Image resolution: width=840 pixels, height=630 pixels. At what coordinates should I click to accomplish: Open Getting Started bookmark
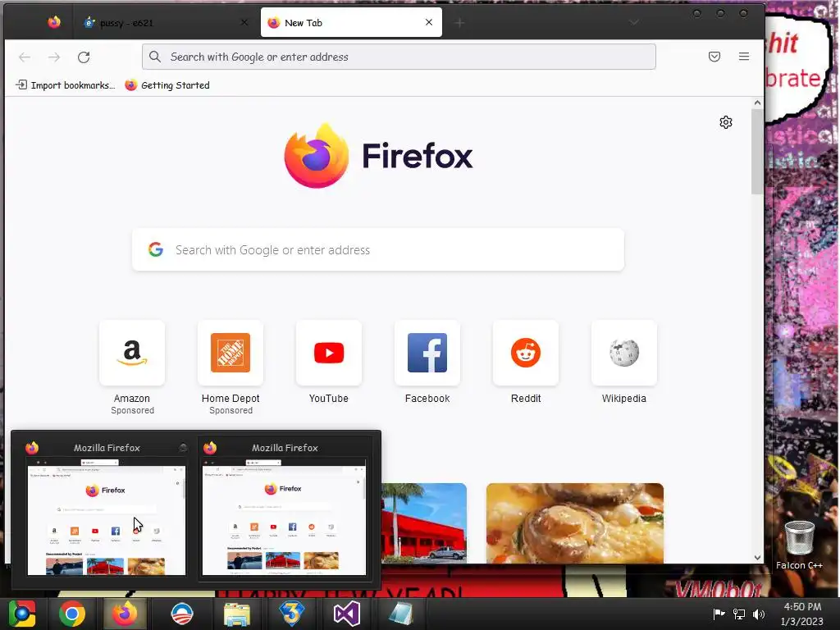click(x=167, y=85)
